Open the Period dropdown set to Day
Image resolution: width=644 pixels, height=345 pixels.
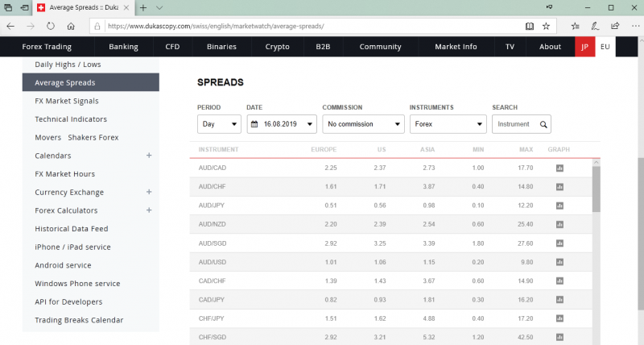(x=219, y=124)
